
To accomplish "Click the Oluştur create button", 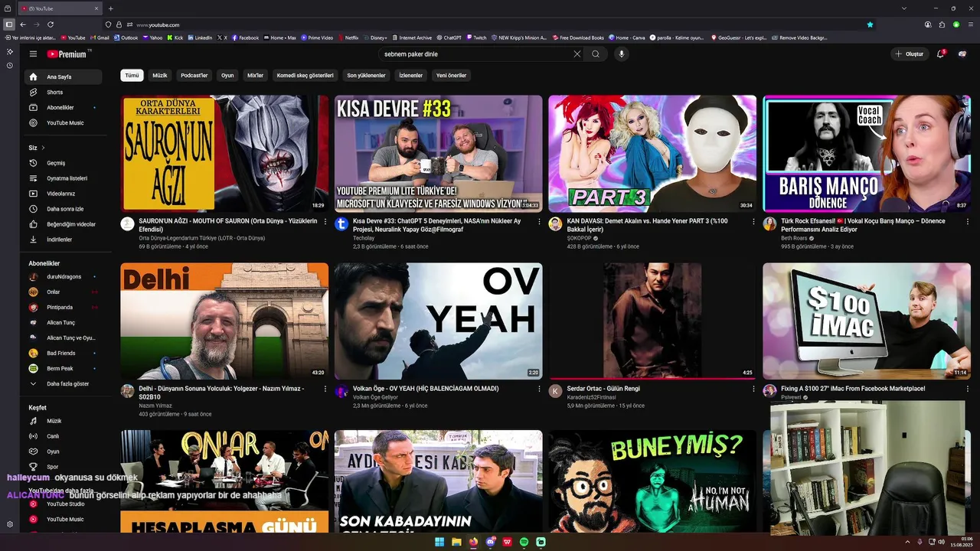I will click(x=909, y=54).
